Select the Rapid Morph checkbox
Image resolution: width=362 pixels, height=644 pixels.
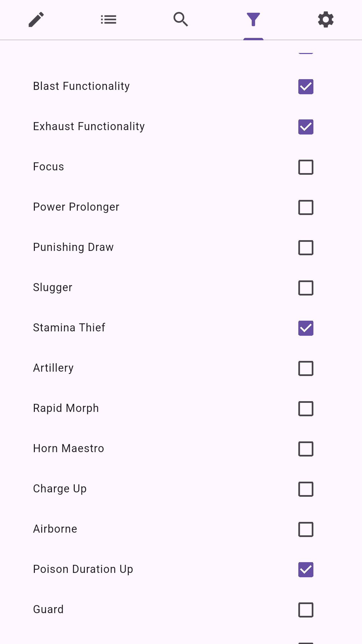306,409
